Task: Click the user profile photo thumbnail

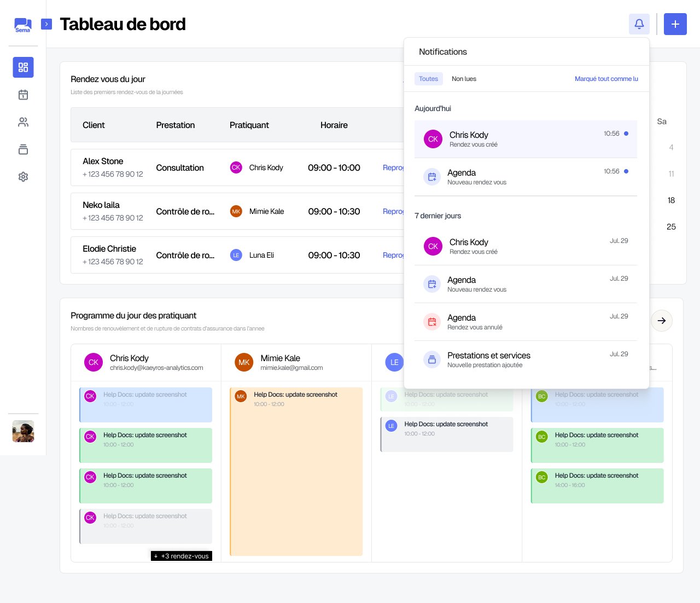Action: pos(23,431)
